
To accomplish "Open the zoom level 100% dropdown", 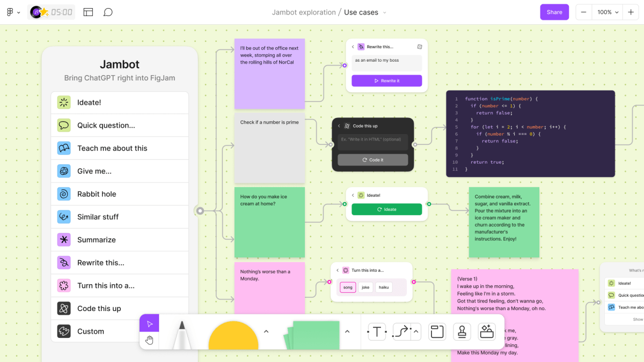I will tap(608, 12).
